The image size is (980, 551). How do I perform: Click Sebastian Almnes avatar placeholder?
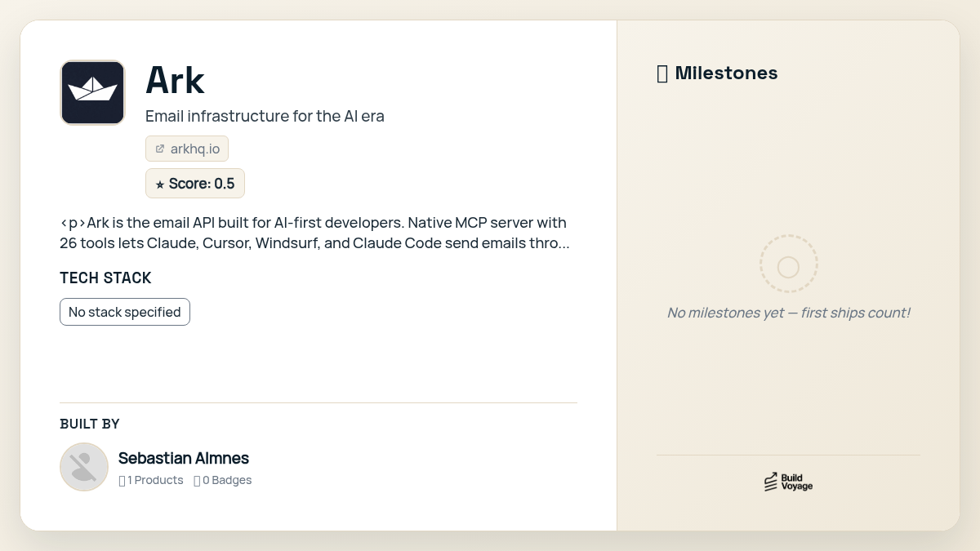tap(84, 467)
